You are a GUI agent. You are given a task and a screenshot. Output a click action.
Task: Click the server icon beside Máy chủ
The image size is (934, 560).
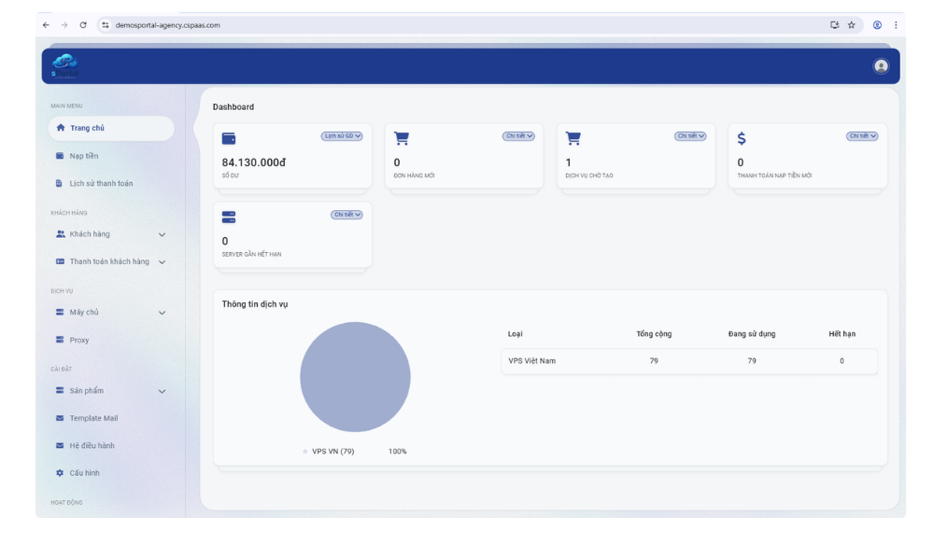tap(60, 312)
